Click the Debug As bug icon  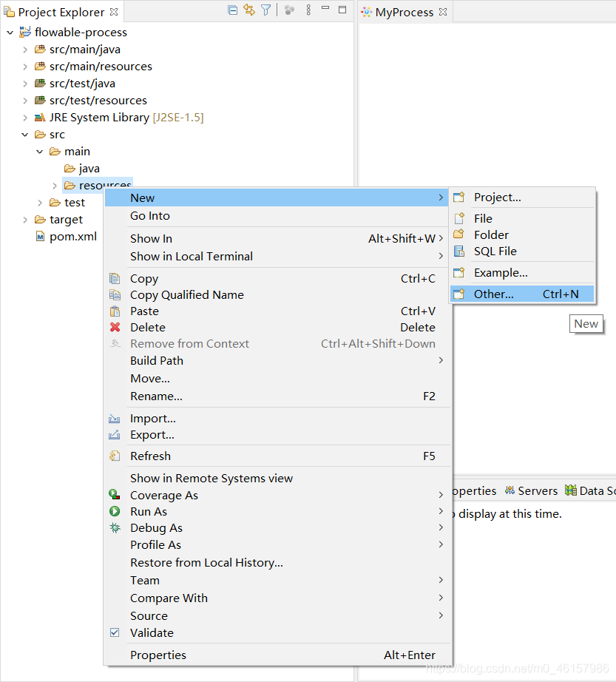pos(116,527)
